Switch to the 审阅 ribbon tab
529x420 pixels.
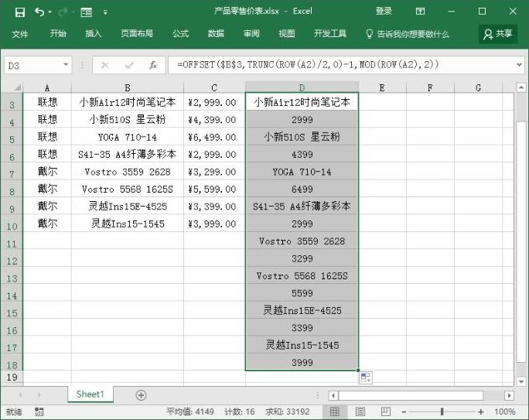click(251, 33)
